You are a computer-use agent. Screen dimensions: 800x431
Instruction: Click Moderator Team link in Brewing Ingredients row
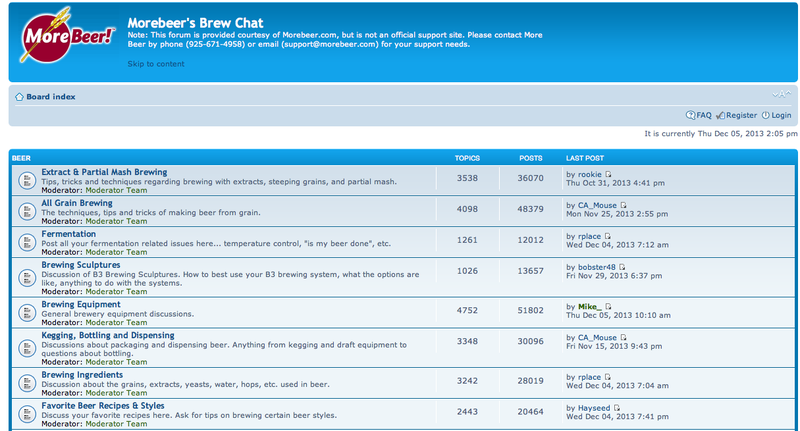[116, 393]
